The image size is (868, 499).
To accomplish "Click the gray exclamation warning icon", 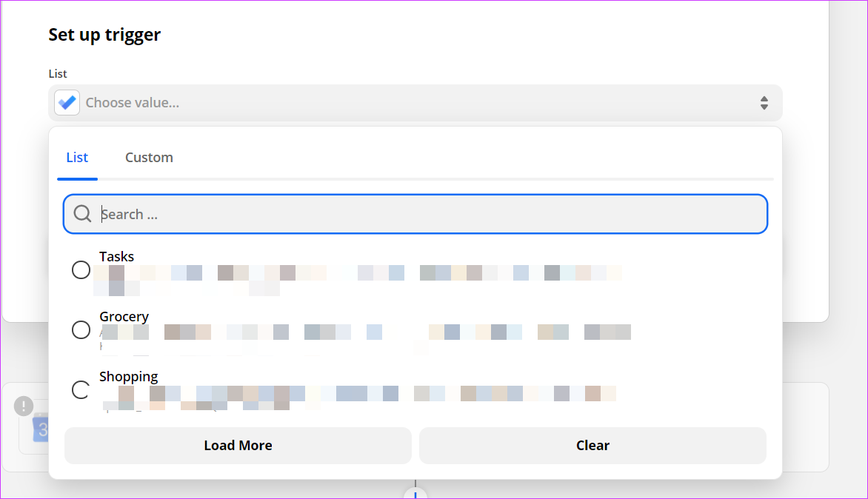I will 24,406.
